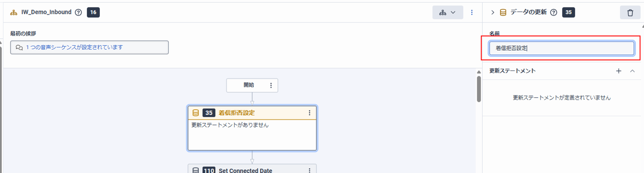Collapse the 更新ステートメント section chevron

click(632, 71)
